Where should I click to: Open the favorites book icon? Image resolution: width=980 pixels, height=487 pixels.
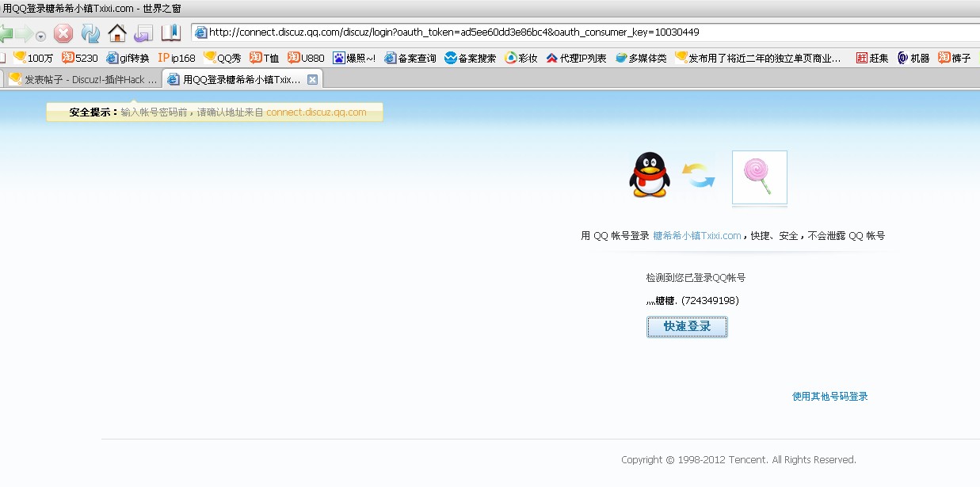170,33
